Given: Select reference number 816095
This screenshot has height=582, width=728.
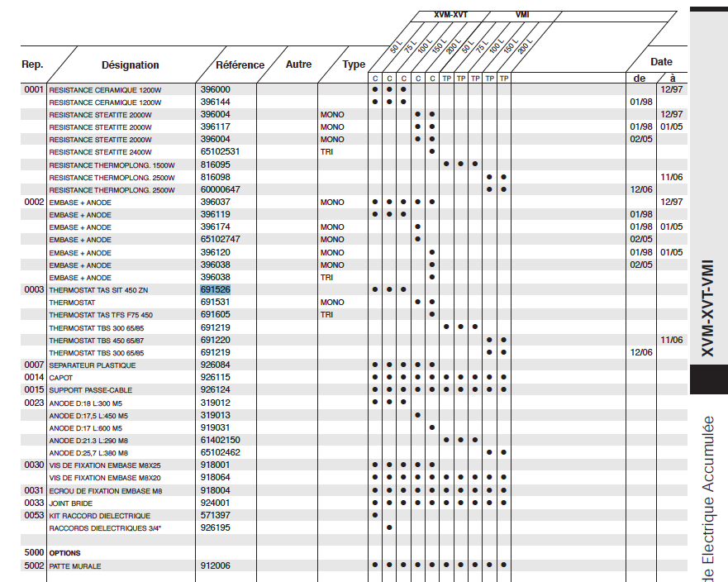Looking at the screenshot, I should point(216,165).
